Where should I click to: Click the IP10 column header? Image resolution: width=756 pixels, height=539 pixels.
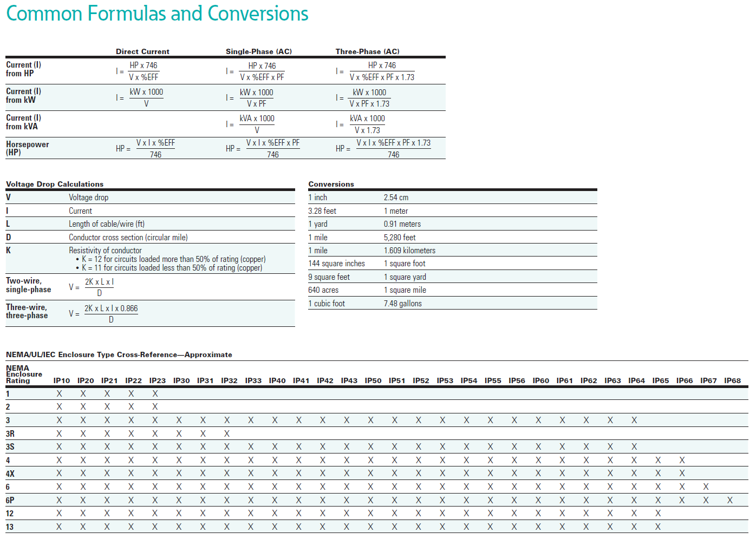point(62,380)
